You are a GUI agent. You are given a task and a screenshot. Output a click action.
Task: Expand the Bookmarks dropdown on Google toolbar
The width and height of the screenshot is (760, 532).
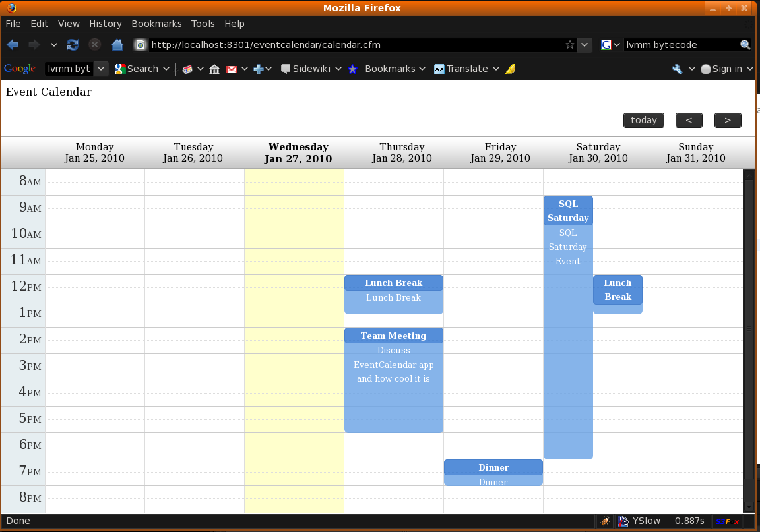[422, 69]
